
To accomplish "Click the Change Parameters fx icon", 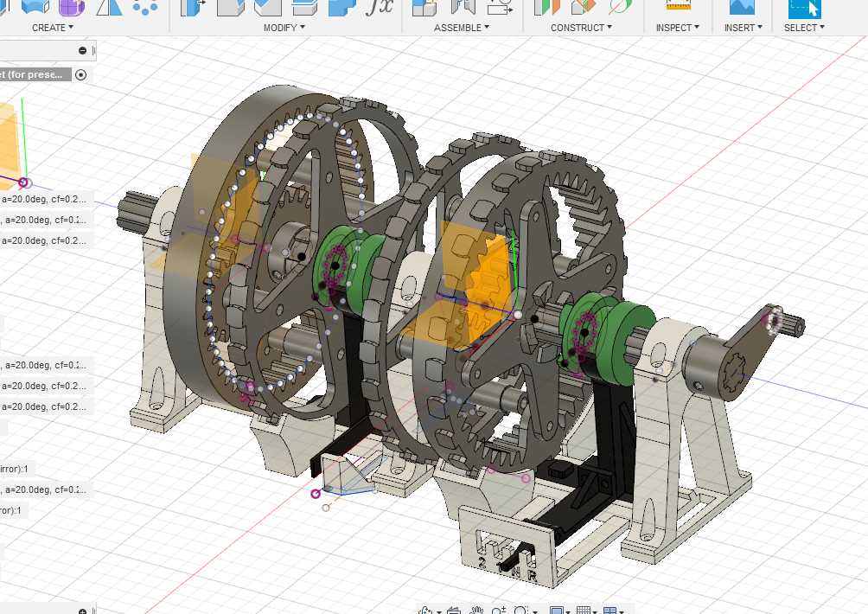I will tap(380, 6).
